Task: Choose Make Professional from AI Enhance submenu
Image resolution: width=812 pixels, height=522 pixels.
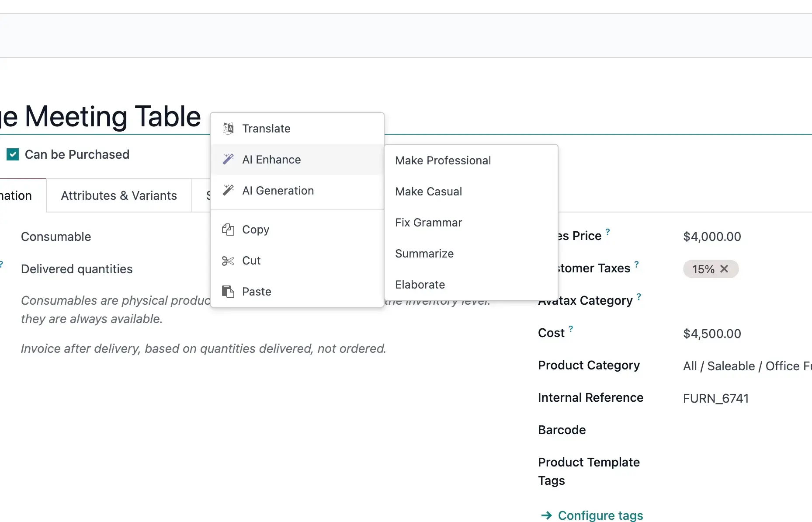Action: coord(443,160)
